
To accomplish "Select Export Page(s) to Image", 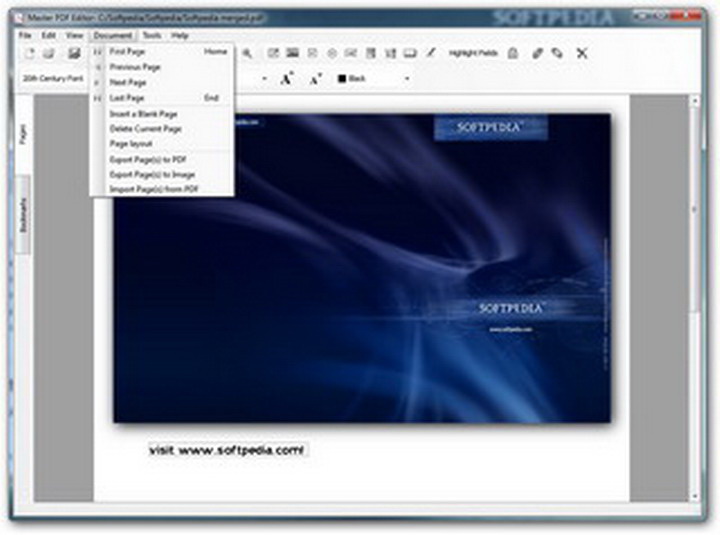I will pos(162,175).
